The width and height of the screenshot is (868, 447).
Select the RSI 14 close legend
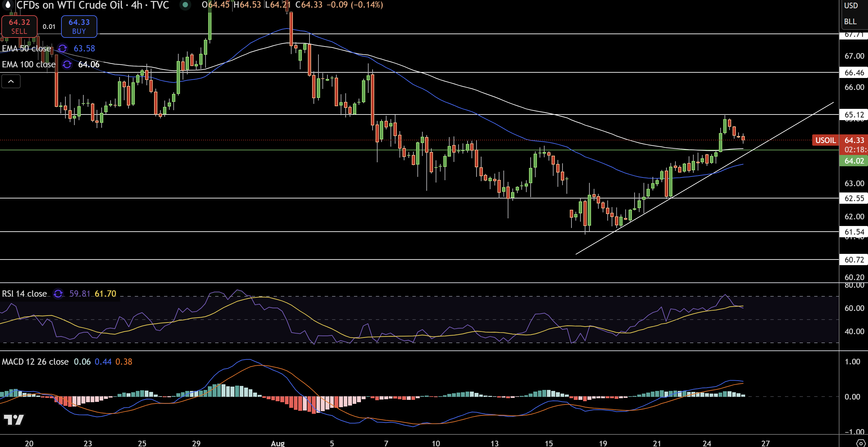coord(24,294)
